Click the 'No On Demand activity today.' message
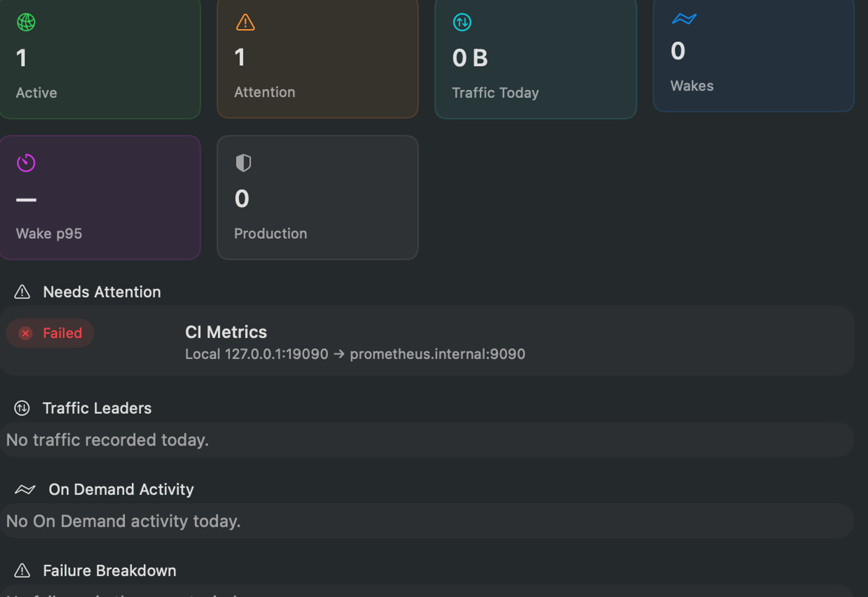Screen dimensions: 868x597 click(x=123, y=521)
